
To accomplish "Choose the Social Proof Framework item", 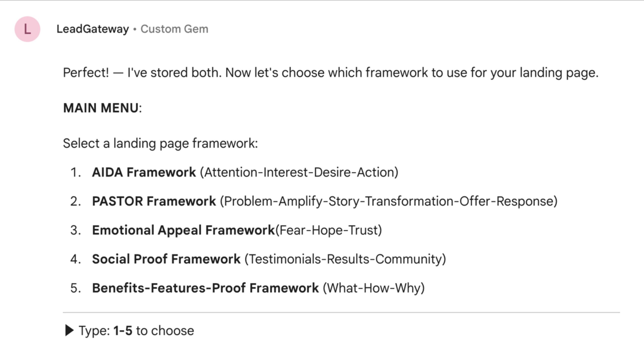I will tap(166, 259).
